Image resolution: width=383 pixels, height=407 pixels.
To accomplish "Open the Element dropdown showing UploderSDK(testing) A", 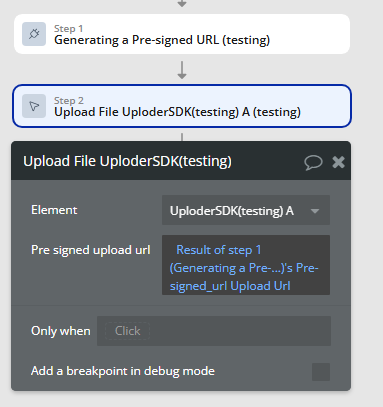I will point(246,210).
